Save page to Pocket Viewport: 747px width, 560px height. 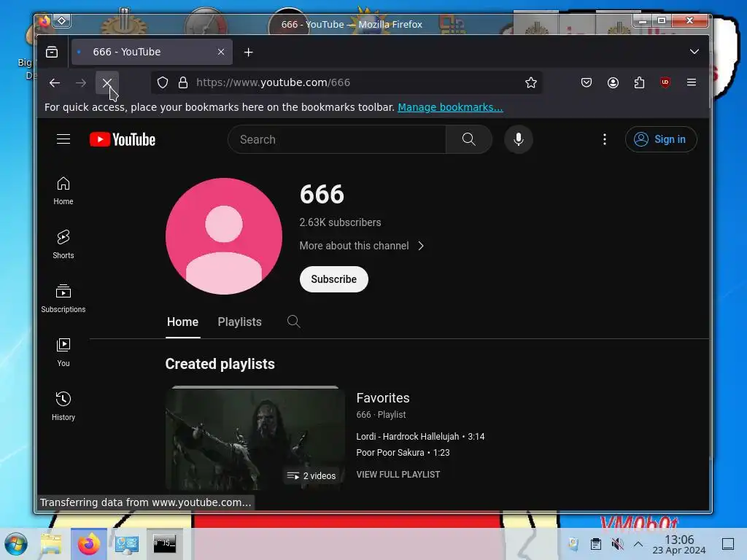point(587,83)
